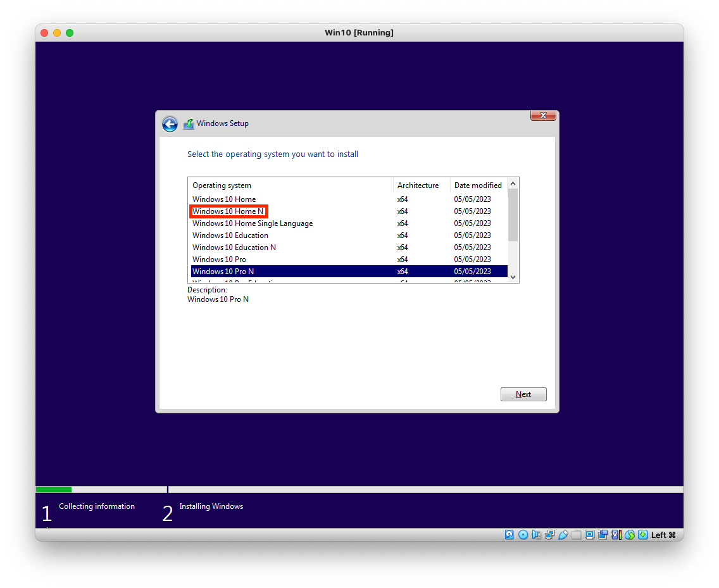Click the recording status icon
This screenshot has width=719, height=588.
point(603,535)
